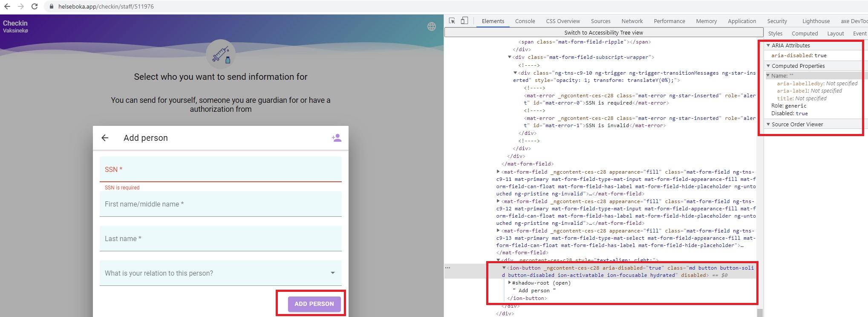Collapse the ion-button element node

[x=504, y=268]
